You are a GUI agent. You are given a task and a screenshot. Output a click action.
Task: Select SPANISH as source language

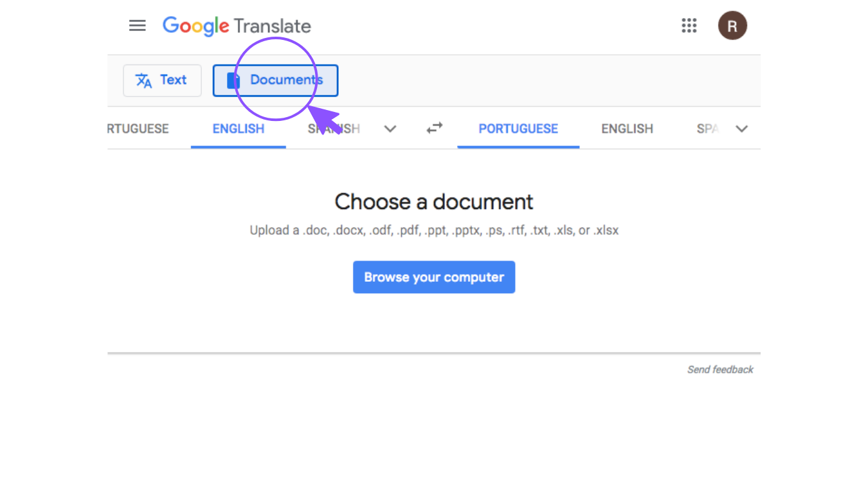coord(334,129)
